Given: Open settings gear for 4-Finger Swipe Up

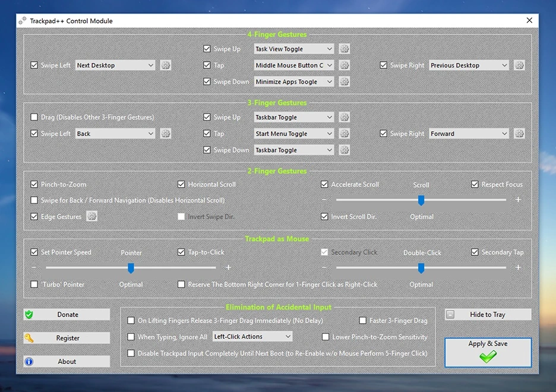Looking at the screenshot, I should tap(345, 49).
